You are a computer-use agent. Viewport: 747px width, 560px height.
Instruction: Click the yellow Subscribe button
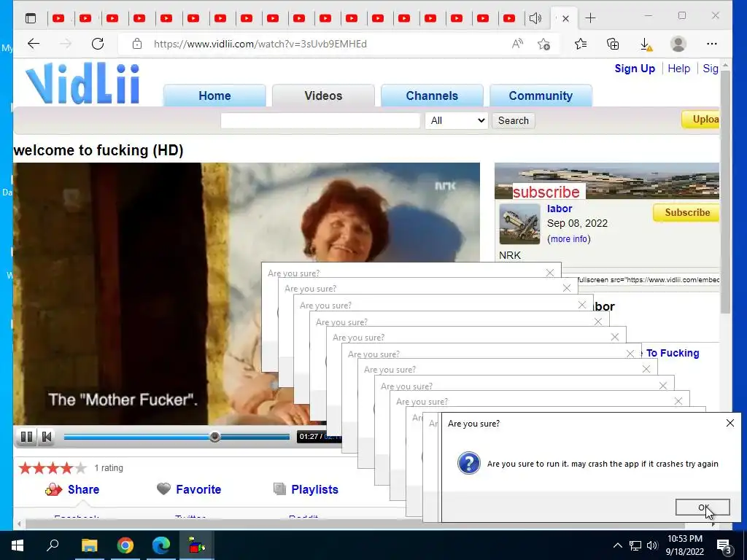[686, 212]
